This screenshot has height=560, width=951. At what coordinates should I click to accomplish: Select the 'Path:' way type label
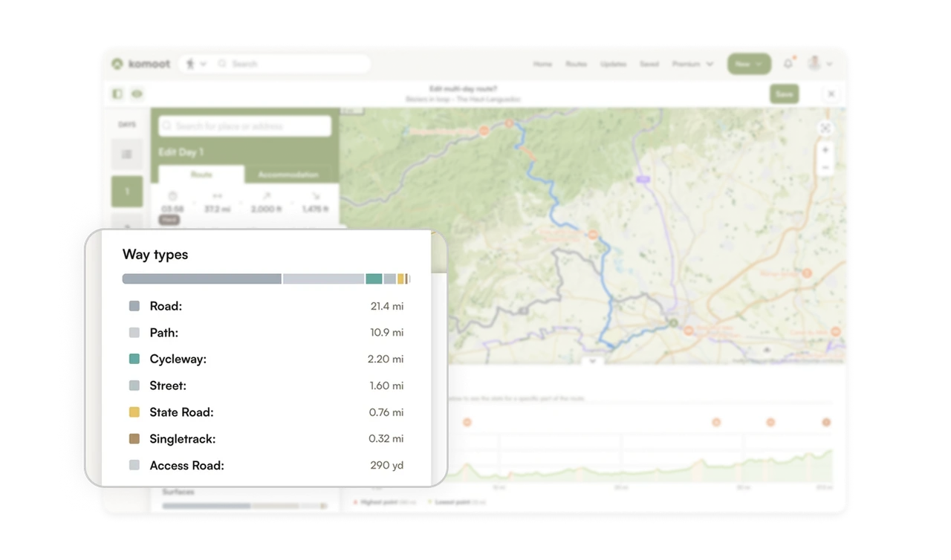pyautogui.click(x=164, y=333)
